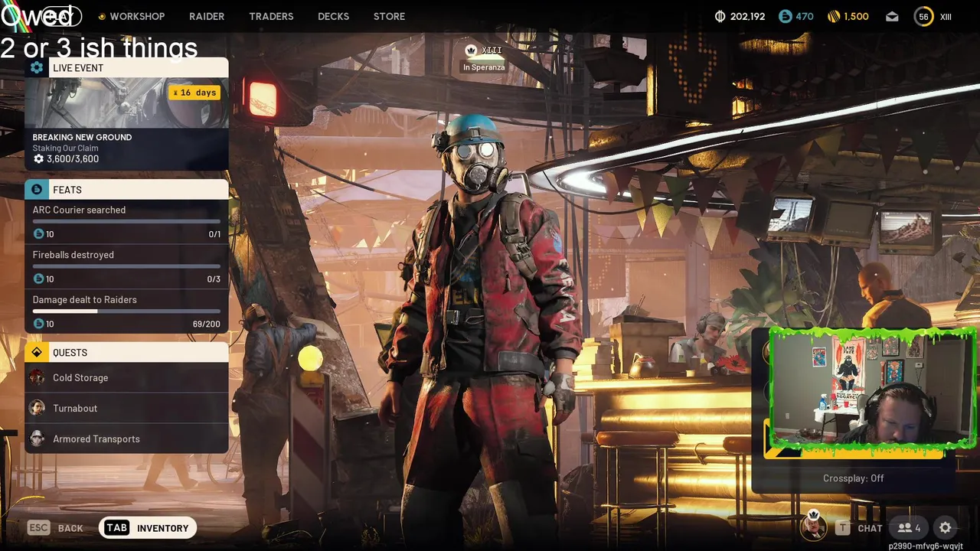Click the T key chat icon
This screenshot has height=551, width=980.
(x=843, y=528)
